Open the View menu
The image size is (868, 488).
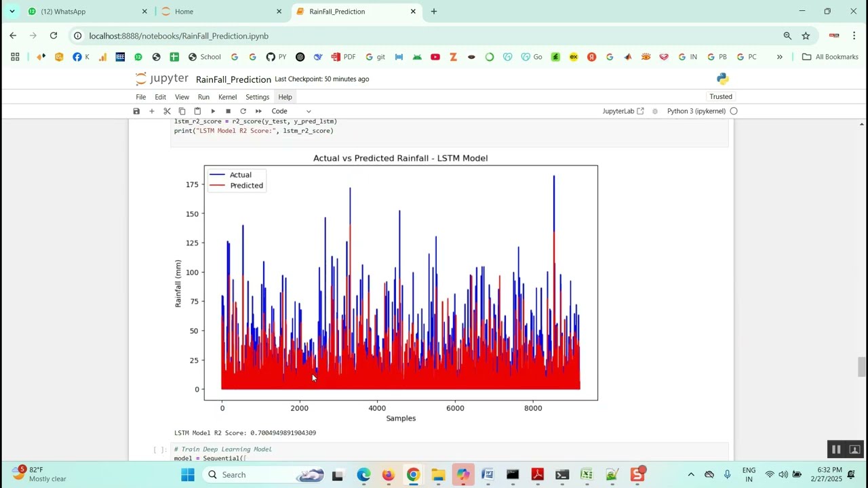(182, 97)
